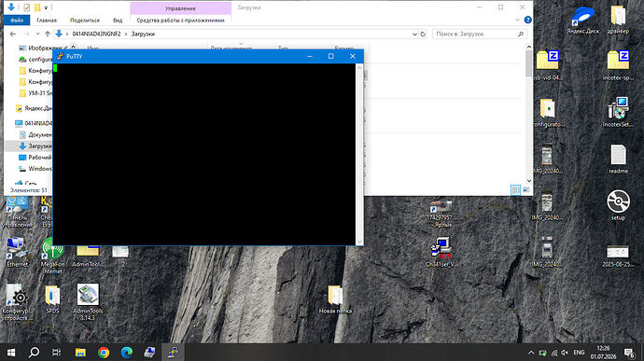Select Документы in Explorer navigation pane
The width and height of the screenshot is (644, 361).
35,134
